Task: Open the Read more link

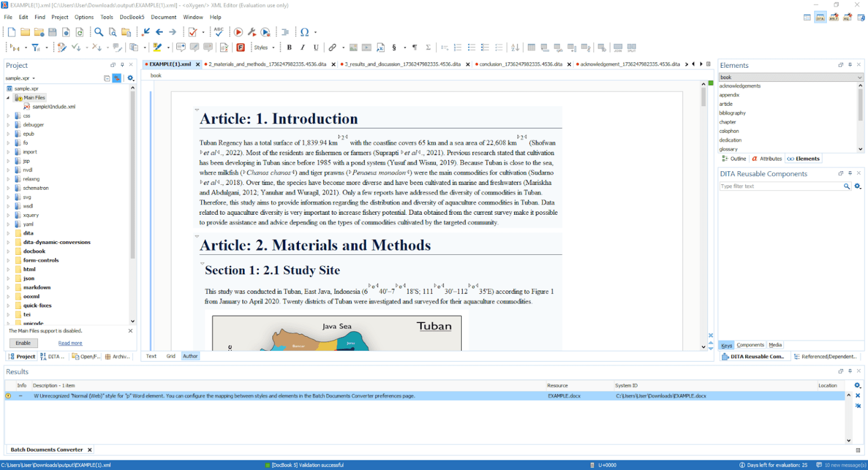Action: pyautogui.click(x=70, y=343)
